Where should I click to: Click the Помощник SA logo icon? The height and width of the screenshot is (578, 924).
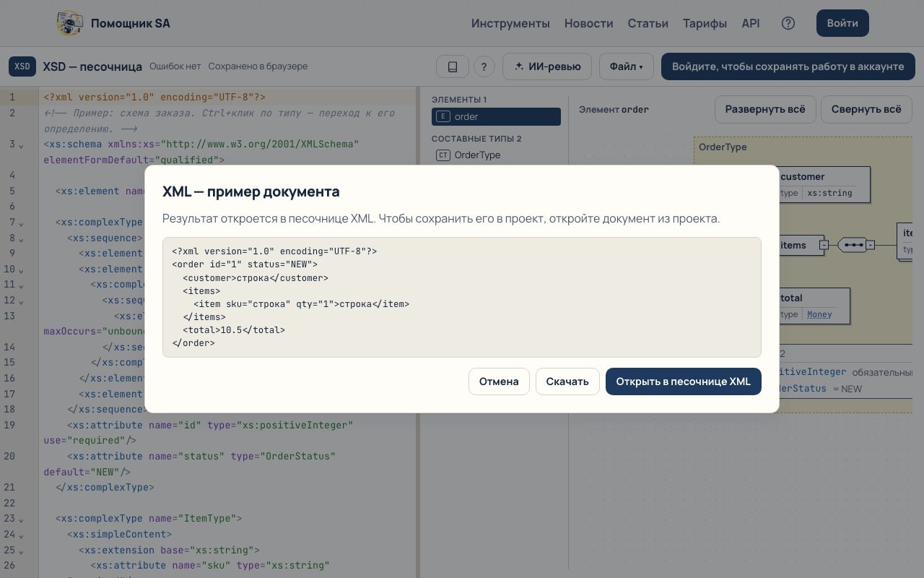[x=70, y=23]
